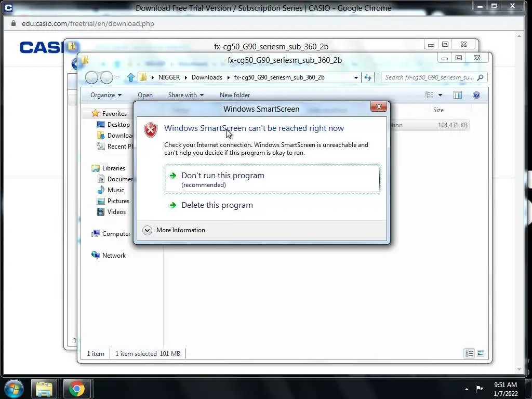Click the search magnifier icon
Viewport: 532px width, 399px height.
point(480,78)
